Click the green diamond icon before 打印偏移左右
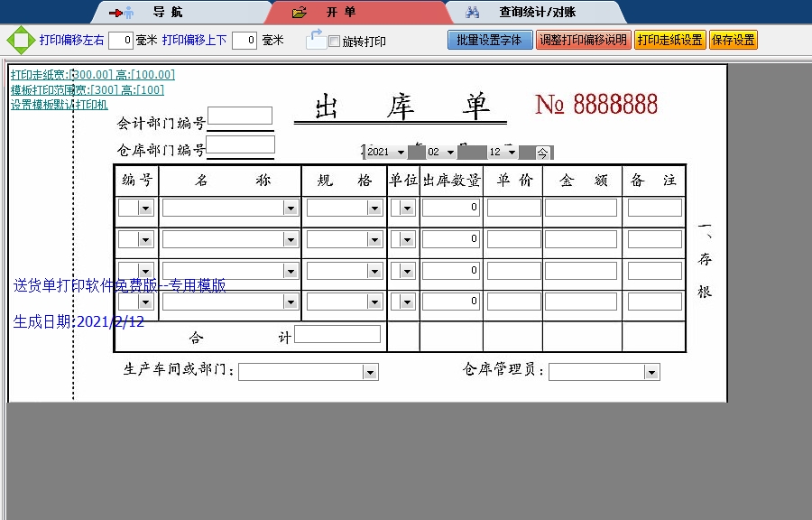This screenshot has width=812, height=520. [x=15, y=40]
